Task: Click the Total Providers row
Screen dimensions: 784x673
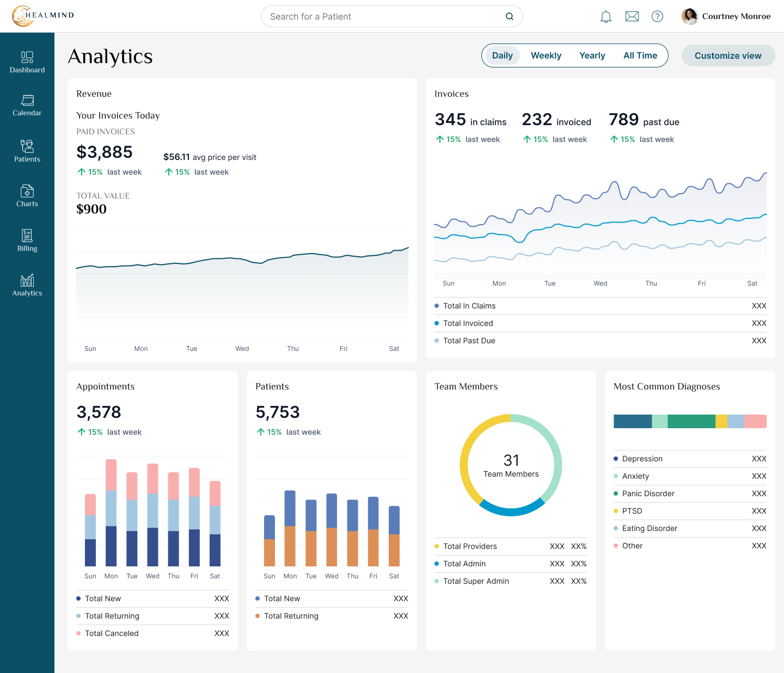Action: (511, 546)
